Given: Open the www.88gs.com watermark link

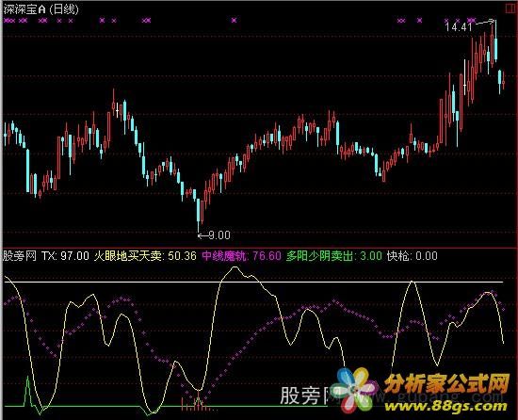Looking at the screenshot, I should coord(445,407).
